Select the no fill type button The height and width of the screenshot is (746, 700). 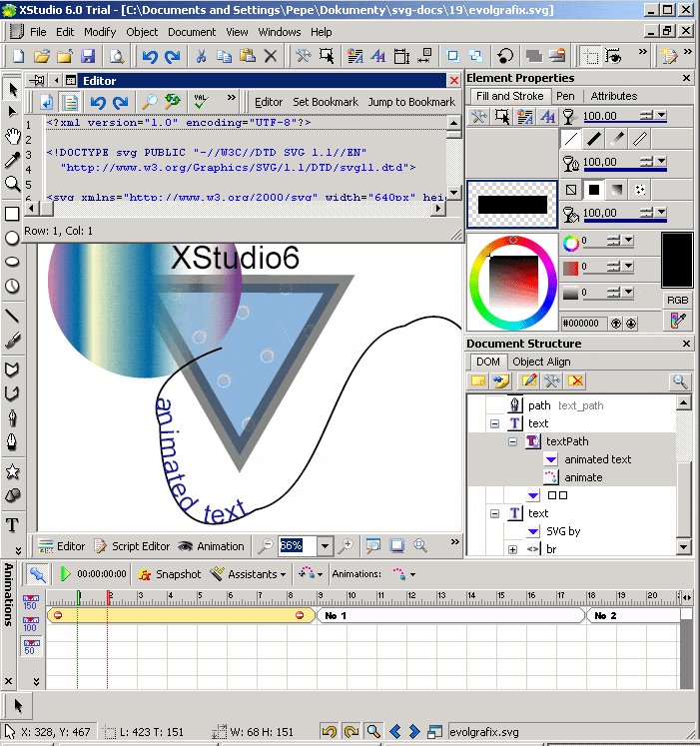click(570, 190)
